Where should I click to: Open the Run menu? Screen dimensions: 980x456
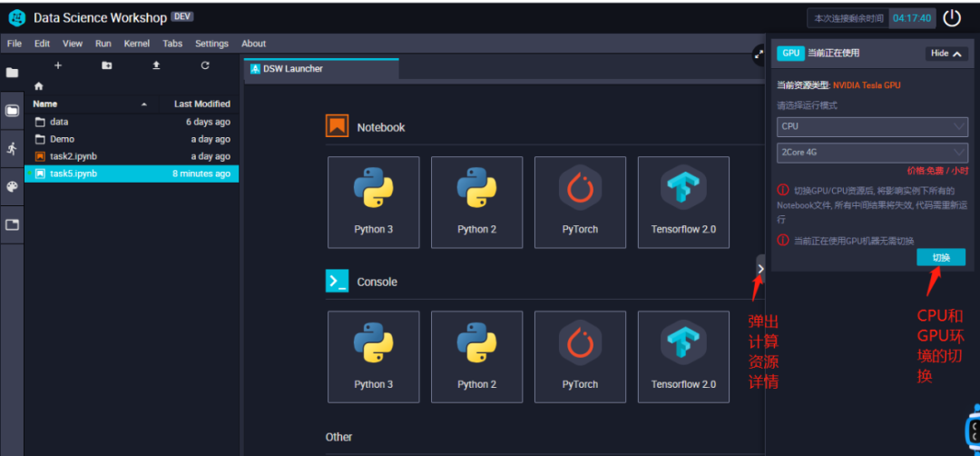tap(103, 44)
